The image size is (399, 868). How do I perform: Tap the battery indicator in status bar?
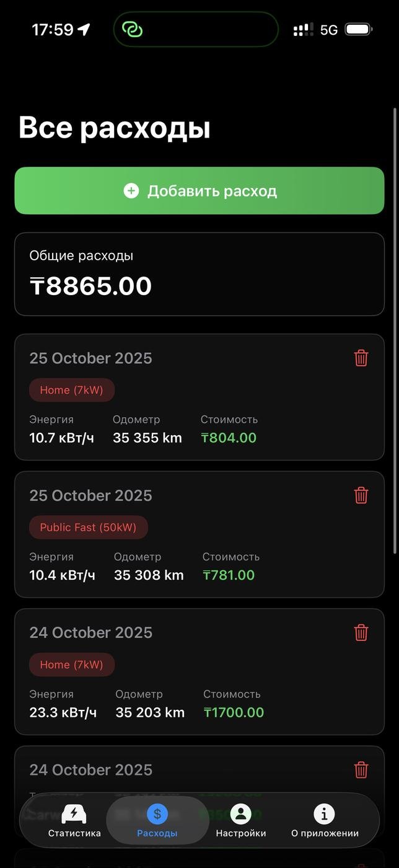358,29
